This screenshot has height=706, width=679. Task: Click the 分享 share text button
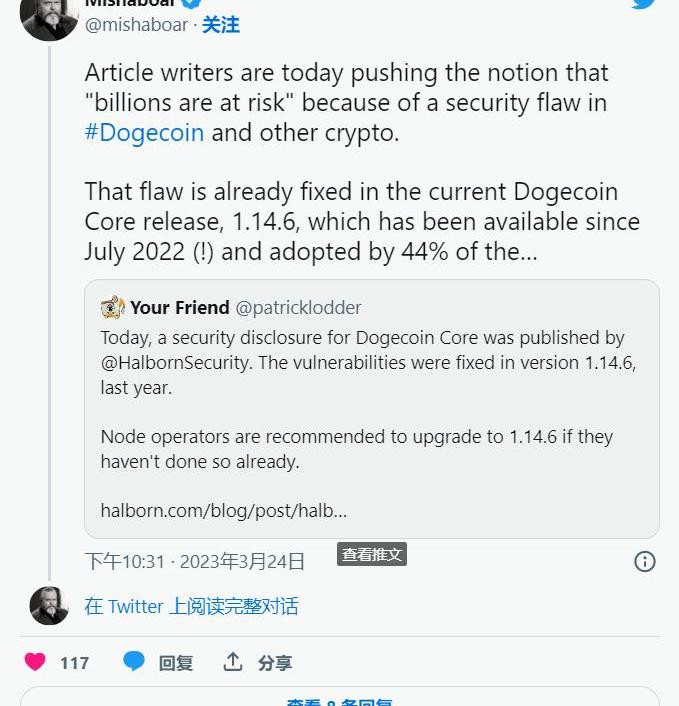coord(275,663)
